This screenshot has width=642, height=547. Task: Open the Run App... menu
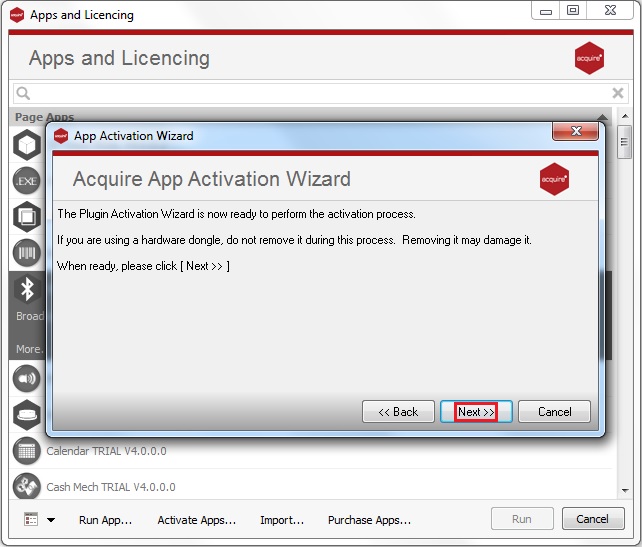pyautogui.click(x=105, y=520)
